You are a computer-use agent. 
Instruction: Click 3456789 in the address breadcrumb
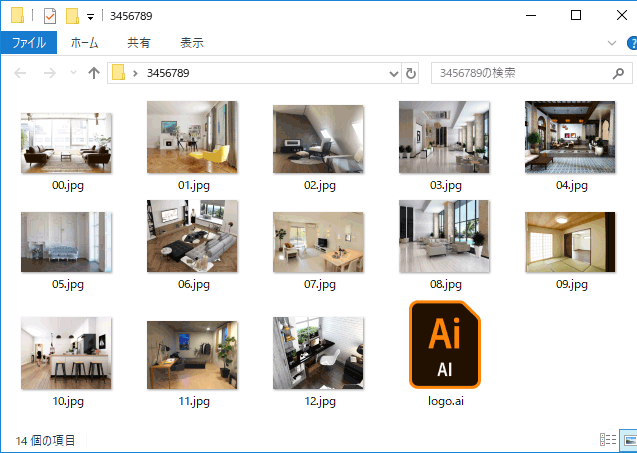pyautogui.click(x=168, y=74)
